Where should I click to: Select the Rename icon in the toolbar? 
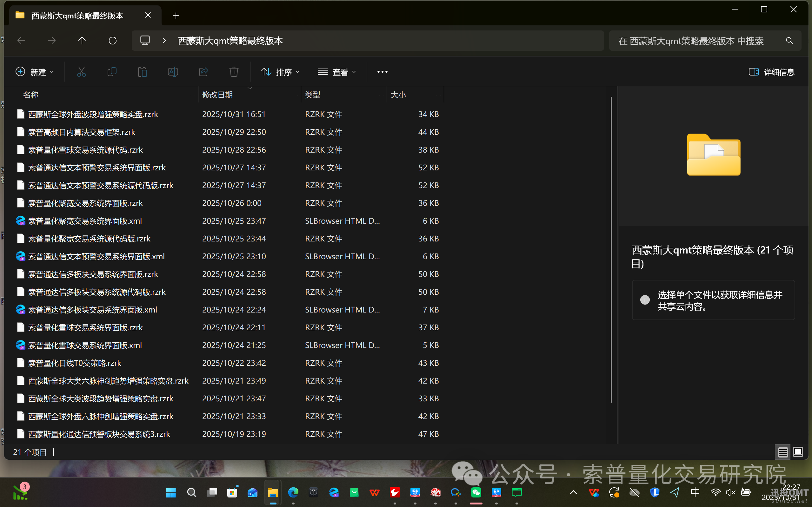[x=173, y=72]
